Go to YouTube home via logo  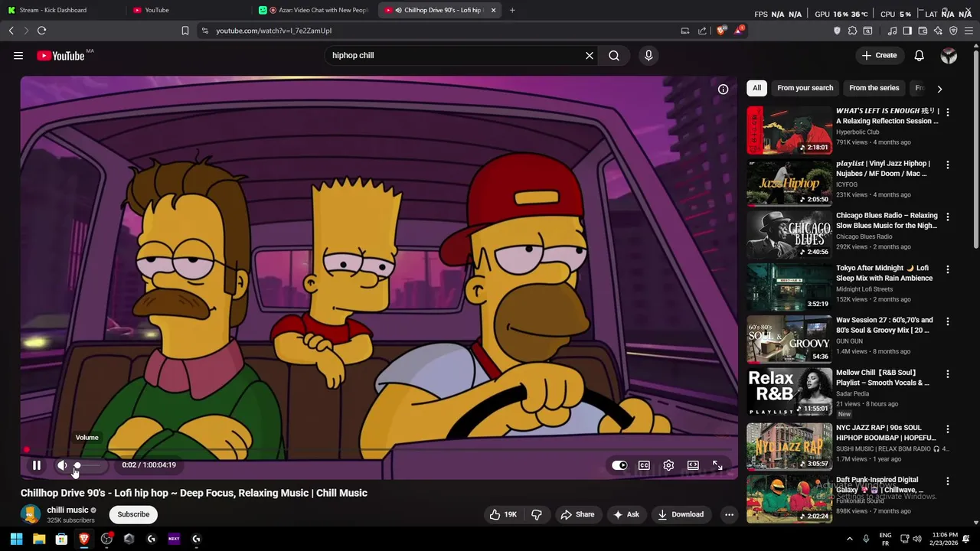pos(61,55)
